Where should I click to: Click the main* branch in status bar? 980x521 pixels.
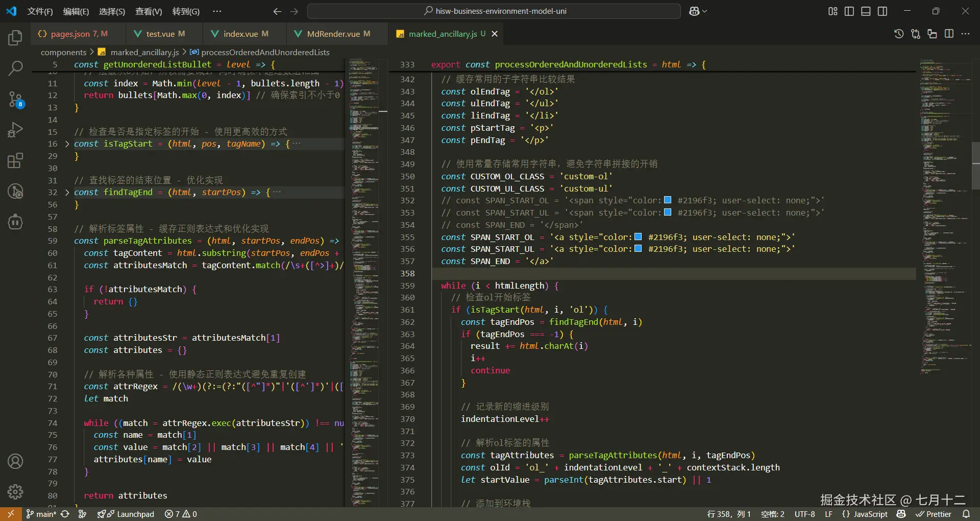pyautogui.click(x=41, y=514)
